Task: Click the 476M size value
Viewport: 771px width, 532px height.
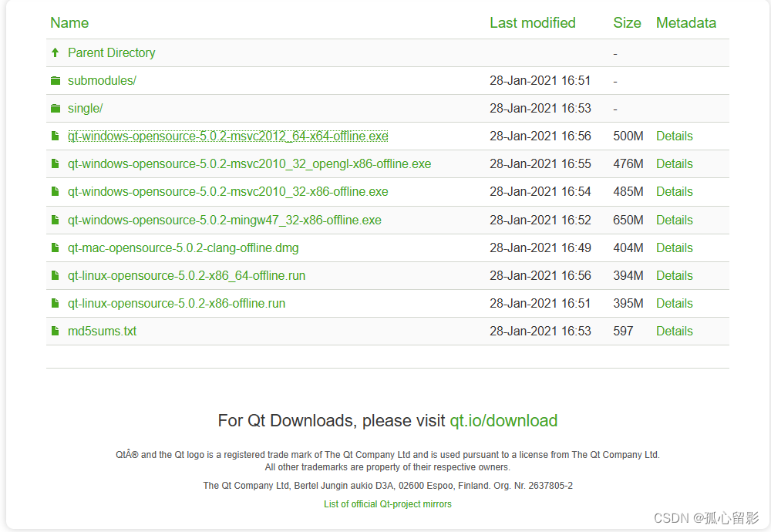Action: point(628,163)
